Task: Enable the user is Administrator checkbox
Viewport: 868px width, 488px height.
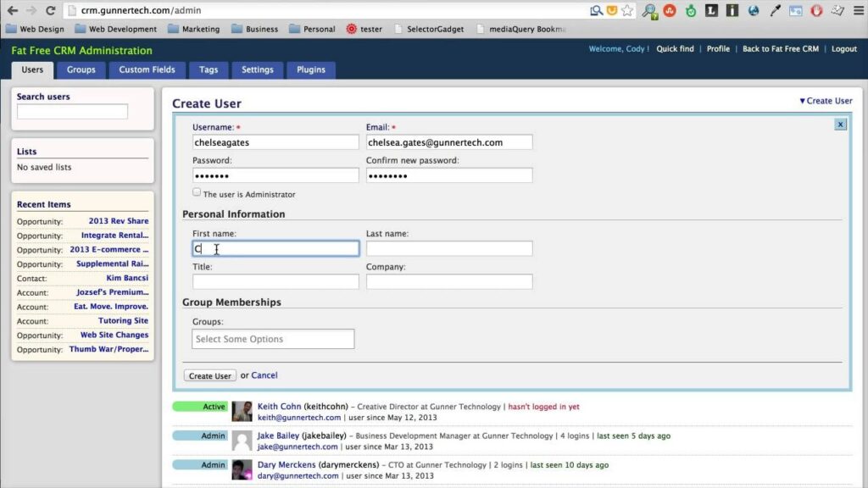Action: (x=196, y=193)
